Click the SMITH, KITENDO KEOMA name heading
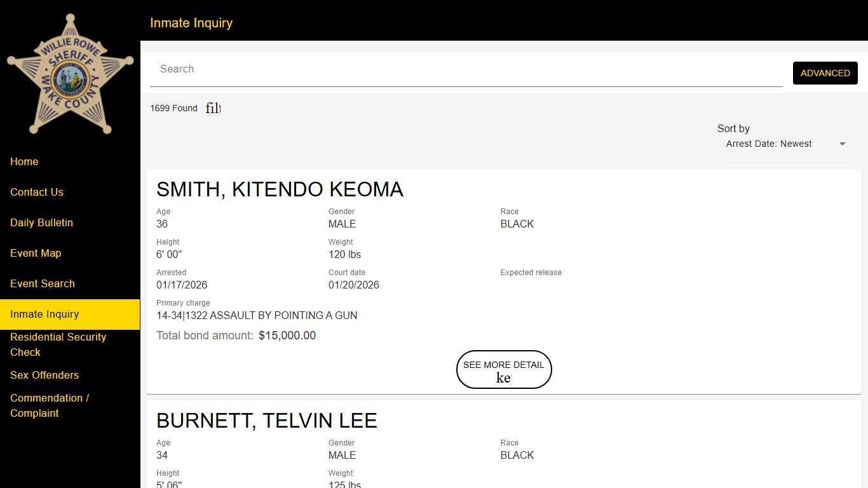Viewport: 868px width, 488px height. [280, 189]
